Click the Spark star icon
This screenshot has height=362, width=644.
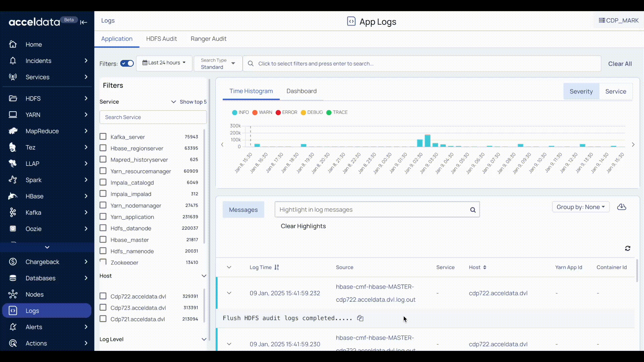coord(13,180)
